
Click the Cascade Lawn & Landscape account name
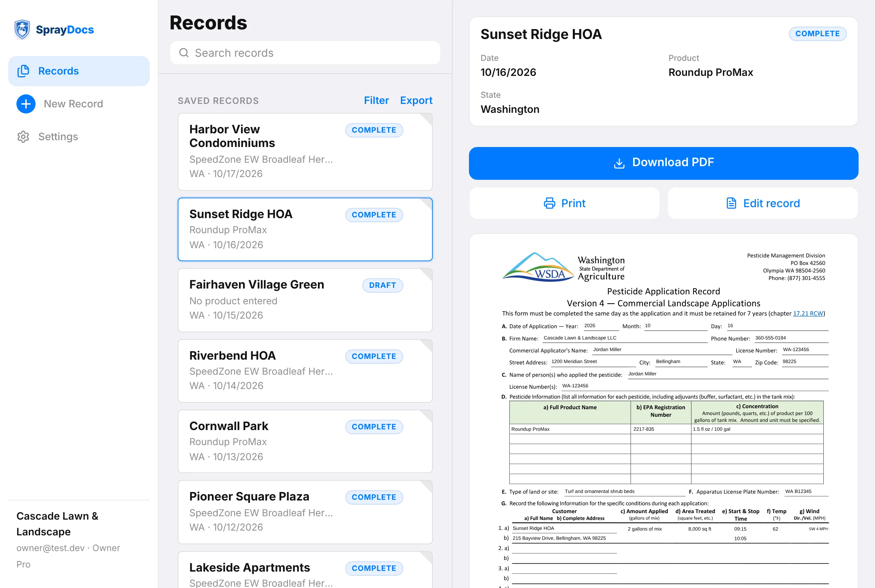[57, 524]
